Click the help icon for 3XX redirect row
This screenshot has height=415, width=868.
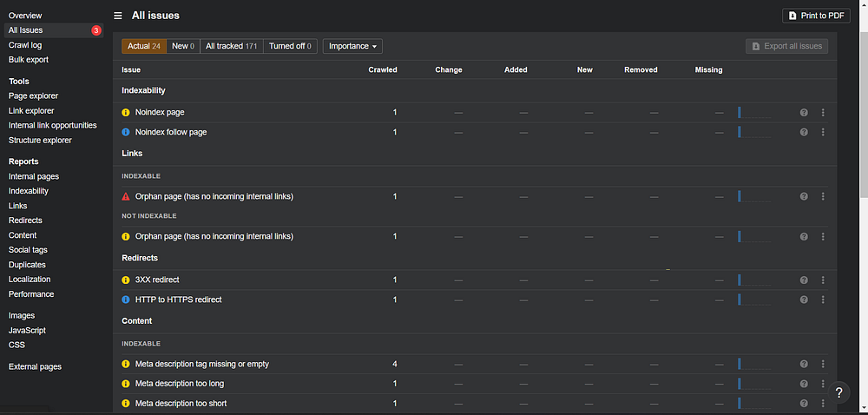pos(804,280)
